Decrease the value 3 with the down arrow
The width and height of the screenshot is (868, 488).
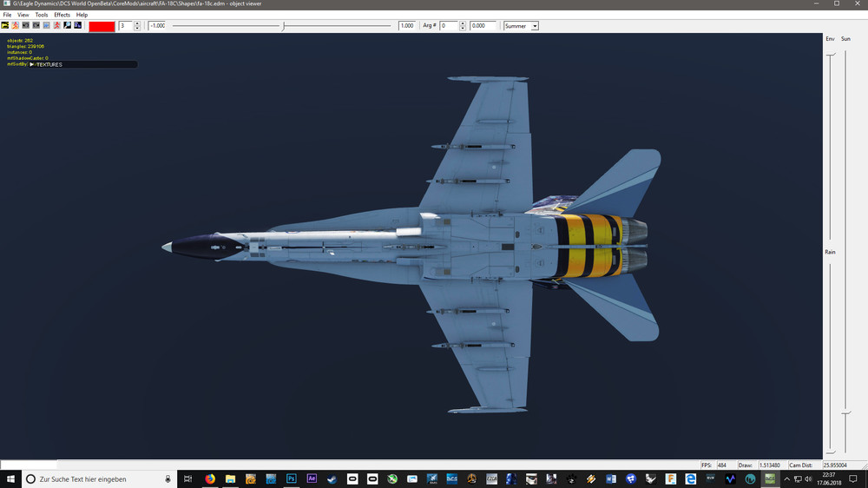pyautogui.click(x=137, y=29)
